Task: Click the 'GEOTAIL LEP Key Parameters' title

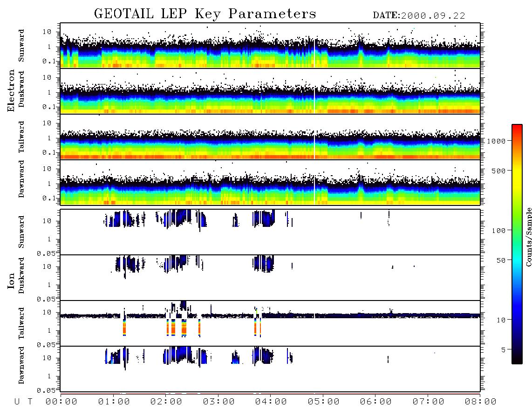Action: pos(205,14)
